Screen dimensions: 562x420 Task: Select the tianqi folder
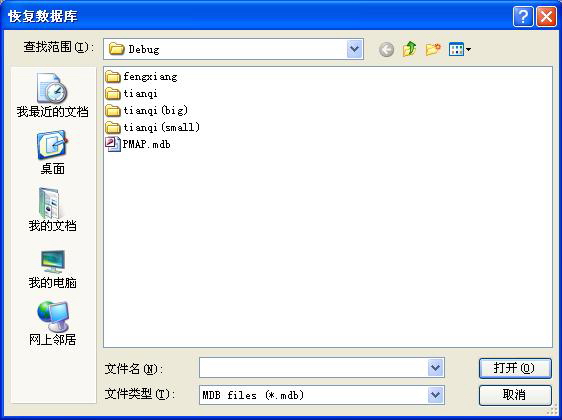pos(132,94)
